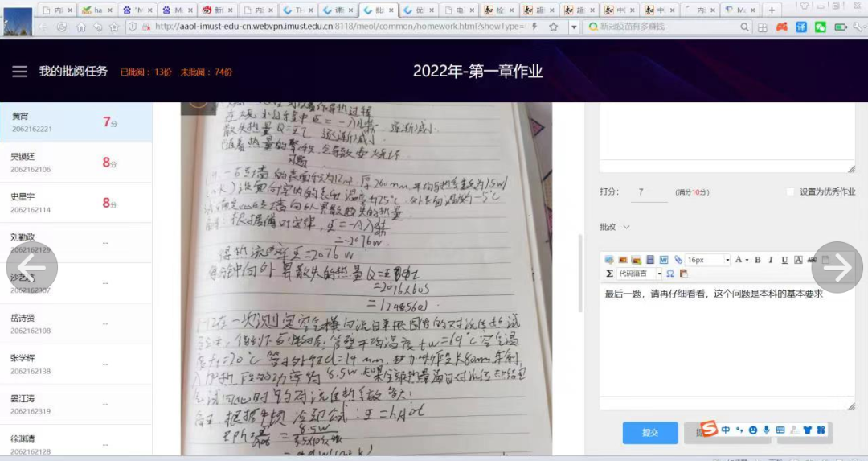Import Word document via the W icon

point(664,260)
